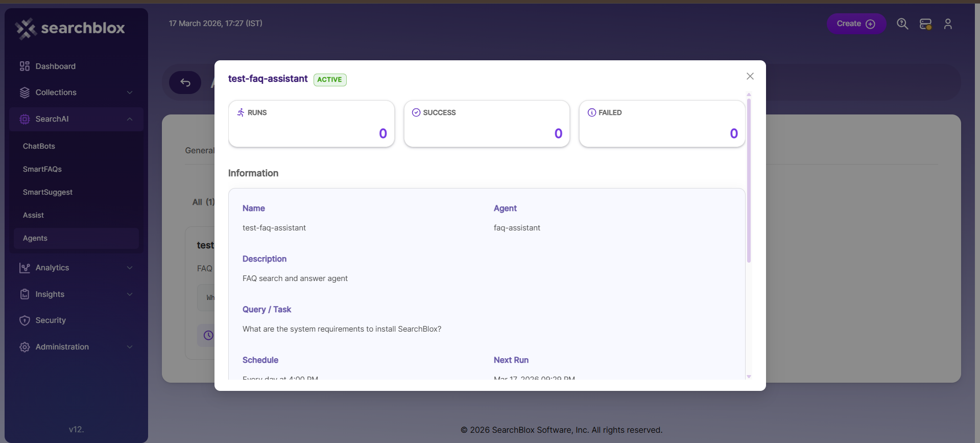Viewport: 980px width, 443px height.
Task: Select the All (1) filter tab
Action: coord(203,202)
